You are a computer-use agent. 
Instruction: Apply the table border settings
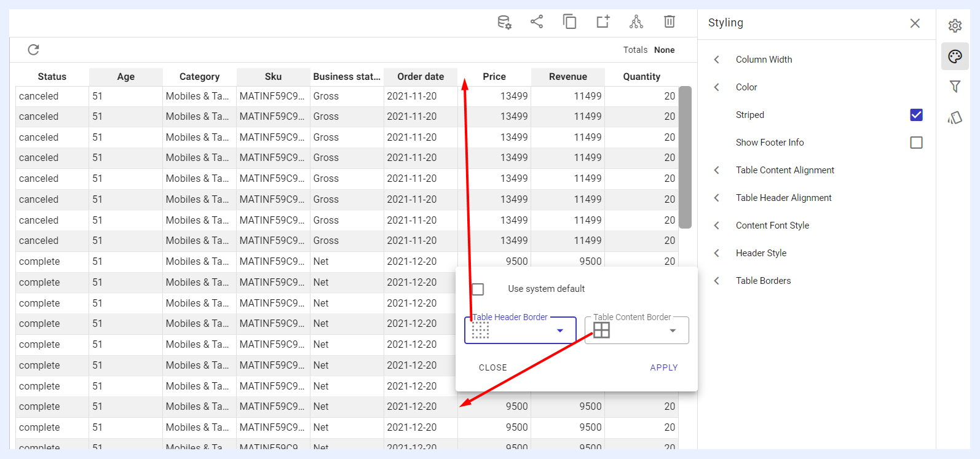[664, 367]
